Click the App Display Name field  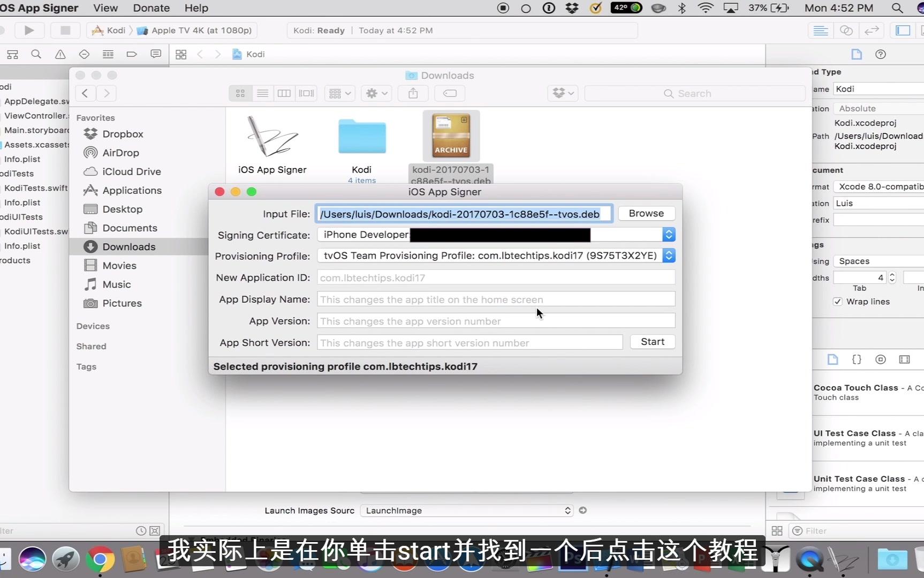coord(496,299)
